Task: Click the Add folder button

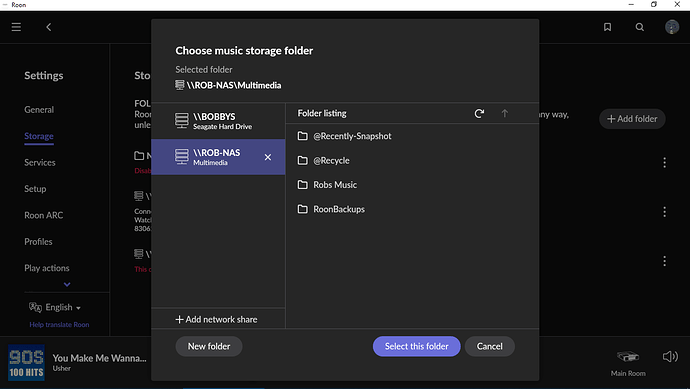Action: point(632,119)
